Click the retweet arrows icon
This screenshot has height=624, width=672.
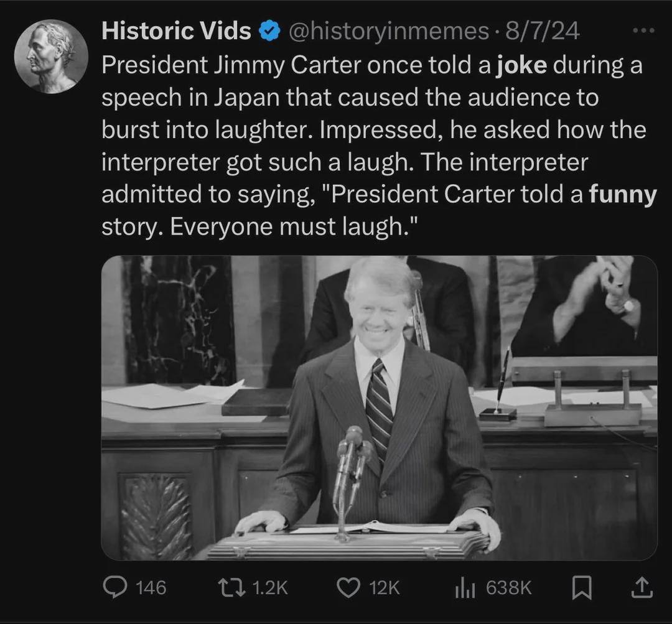[231, 587]
